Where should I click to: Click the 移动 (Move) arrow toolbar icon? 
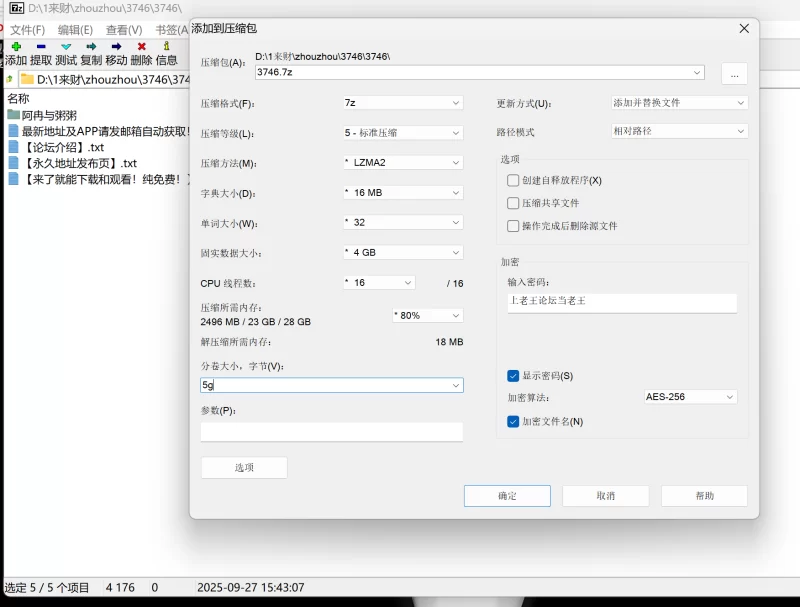pos(116,46)
